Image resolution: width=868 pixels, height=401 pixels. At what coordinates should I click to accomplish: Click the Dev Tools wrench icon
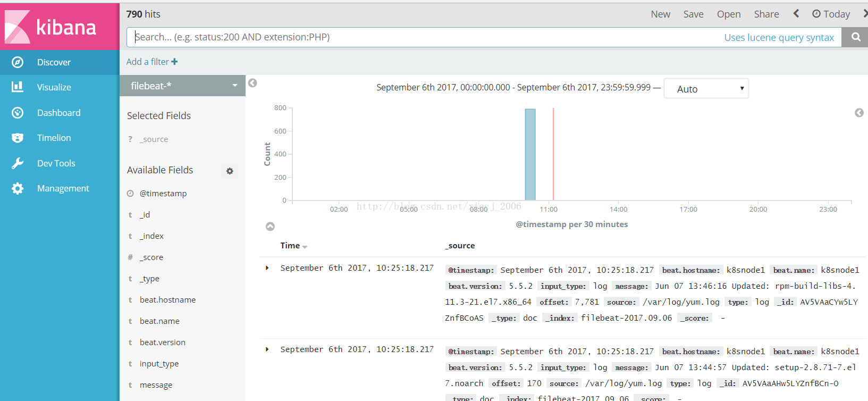[x=18, y=163]
